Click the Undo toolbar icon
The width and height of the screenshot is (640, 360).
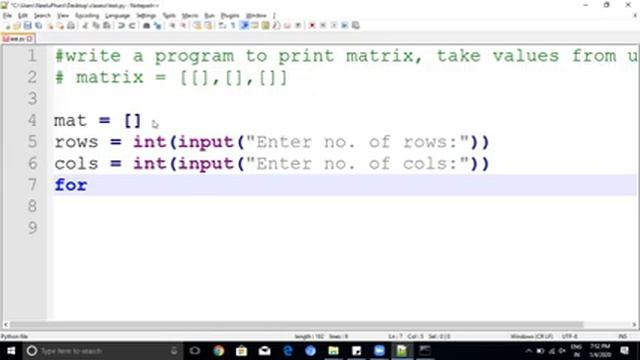[121, 25]
